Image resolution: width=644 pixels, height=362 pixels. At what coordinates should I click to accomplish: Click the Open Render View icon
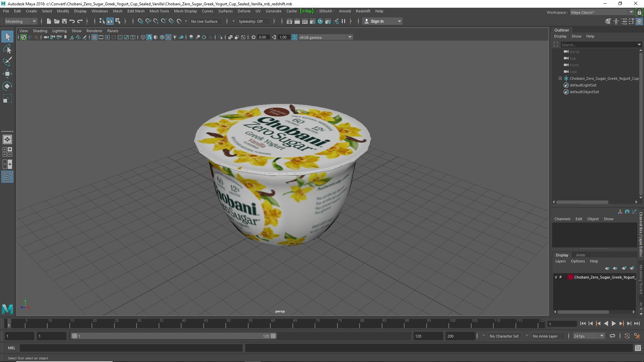289,21
